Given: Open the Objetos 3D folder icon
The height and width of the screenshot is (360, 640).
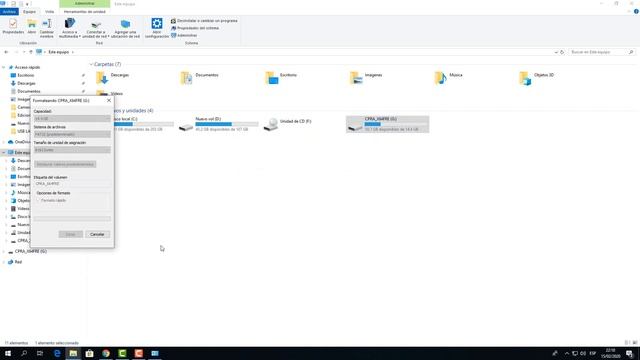Looking at the screenshot, I should click(525, 78).
